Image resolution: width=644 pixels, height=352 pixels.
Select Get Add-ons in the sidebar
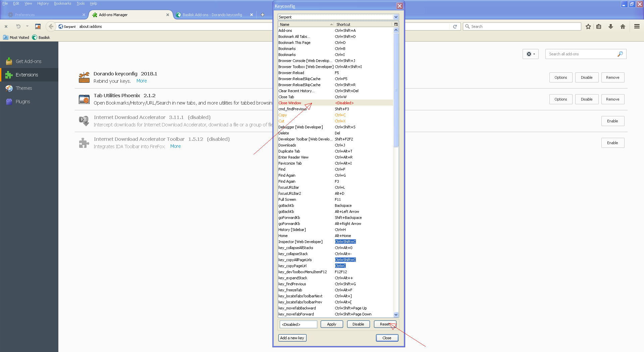(29, 61)
